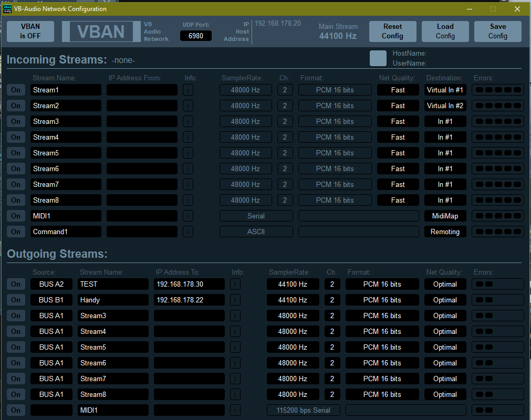The height and width of the screenshot is (420, 531).
Task: Click errors indicator of outgoing TEST
Action: tap(498, 284)
